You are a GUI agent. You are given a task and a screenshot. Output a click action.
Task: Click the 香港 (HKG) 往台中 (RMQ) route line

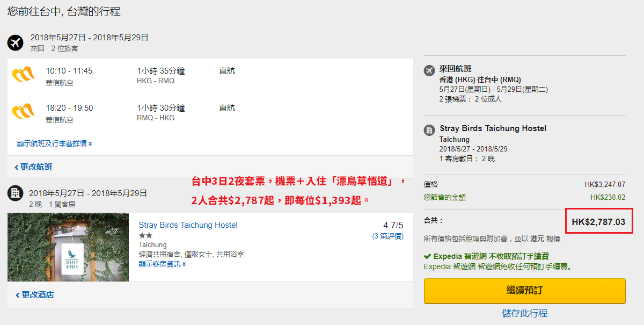coord(480,80)
